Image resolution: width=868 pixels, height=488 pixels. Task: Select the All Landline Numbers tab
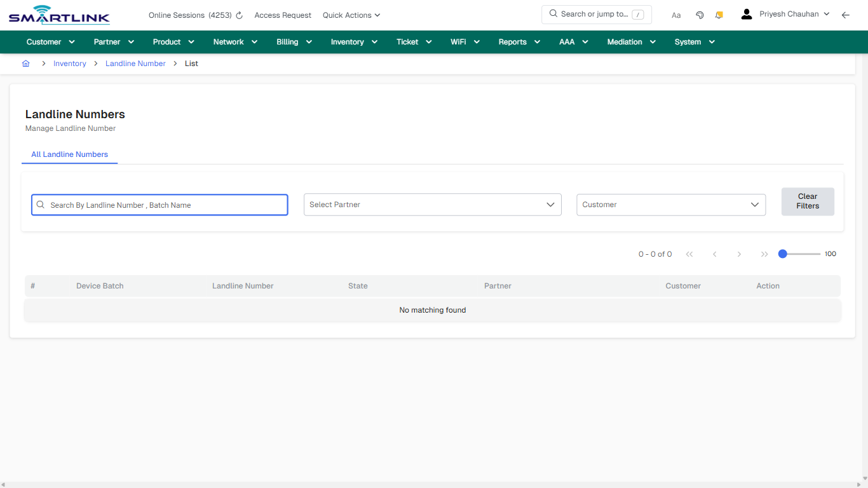pos(69,154)
